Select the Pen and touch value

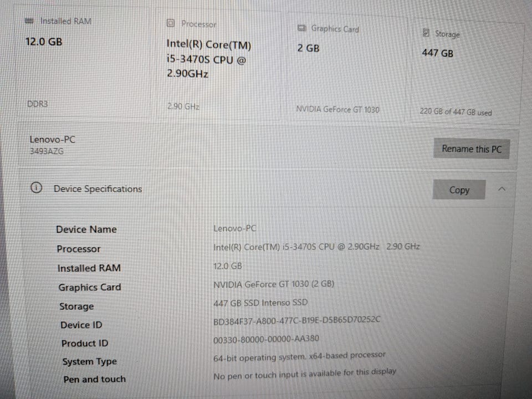305,374
